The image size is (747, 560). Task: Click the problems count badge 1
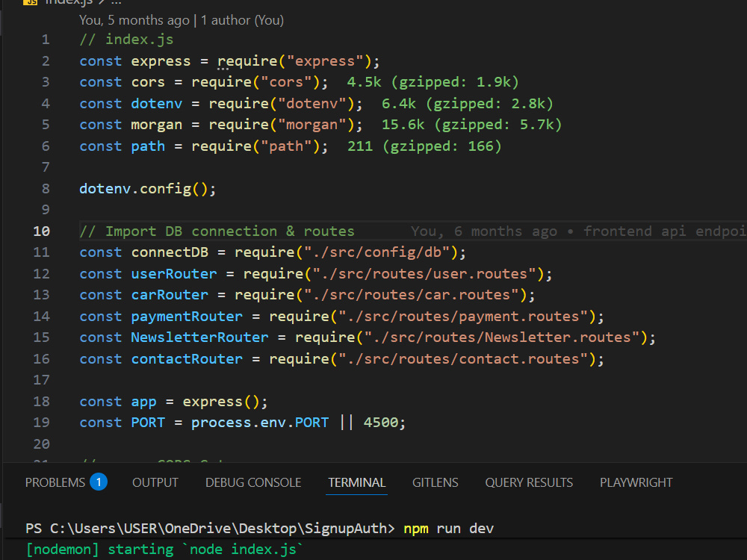pos(99,482)
